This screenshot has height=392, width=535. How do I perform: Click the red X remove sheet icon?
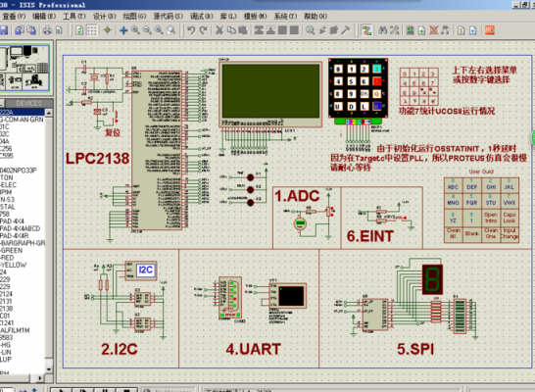point(433,30)
